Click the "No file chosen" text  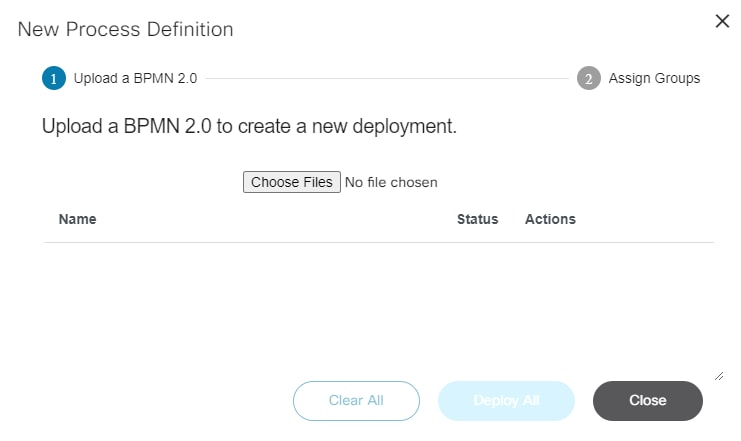[391, 182]
